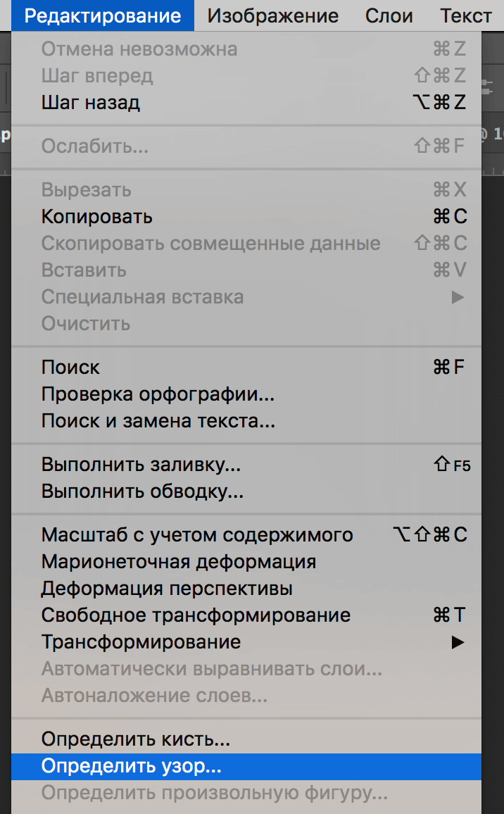Image resolution: width=504 pixels, height=814 pixels.
Task: Start Свободное трансформирование
Action: coord(196,615)
